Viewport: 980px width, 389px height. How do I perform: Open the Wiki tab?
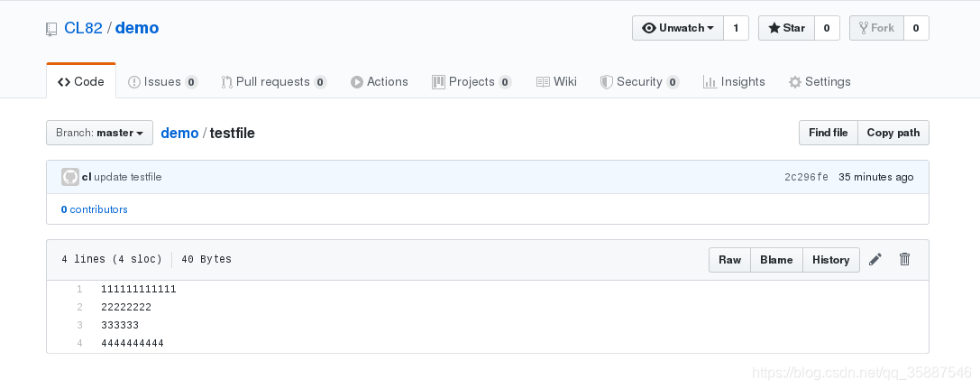[556, 82]
